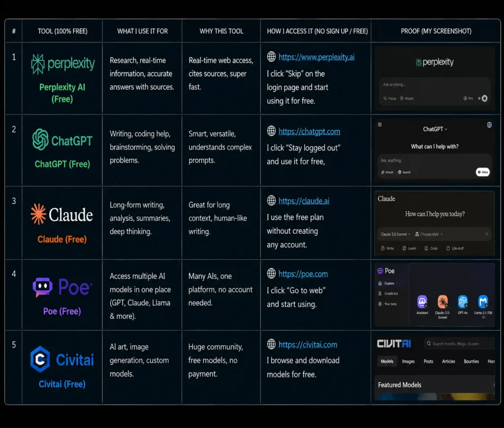Open Explore in the Poe sidebar
Screen dimensions: 504x428
[x=386, y=283]
